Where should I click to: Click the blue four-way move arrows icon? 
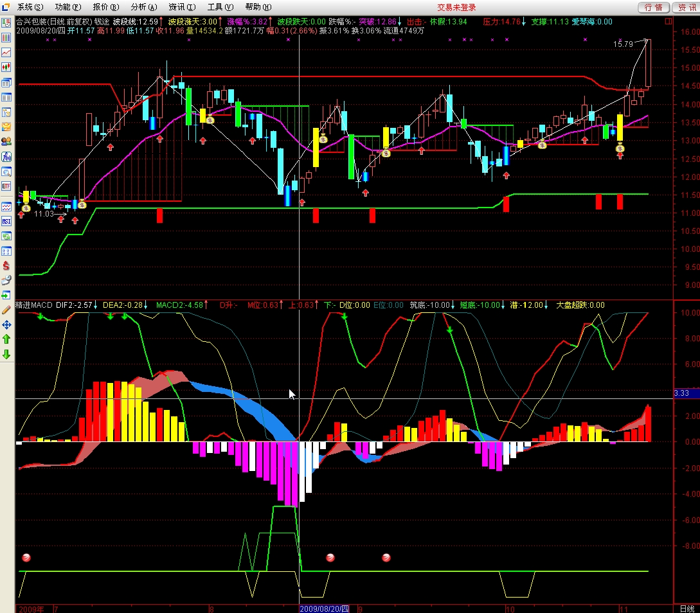[6, 325]
